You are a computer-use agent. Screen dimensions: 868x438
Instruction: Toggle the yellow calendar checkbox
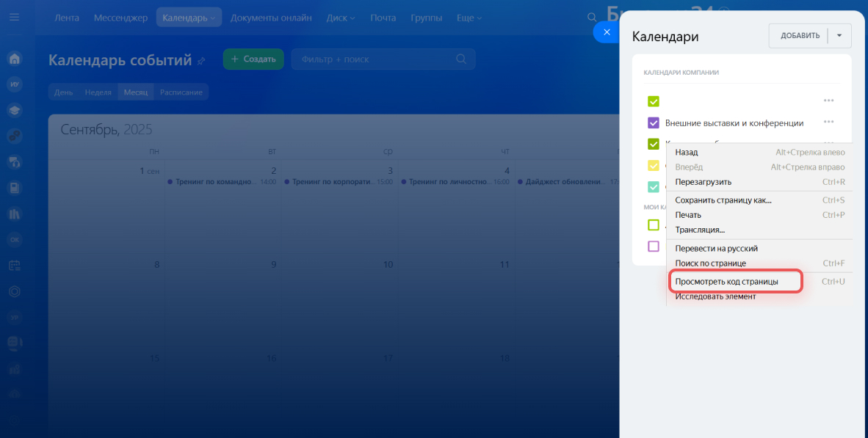point(653,166)
